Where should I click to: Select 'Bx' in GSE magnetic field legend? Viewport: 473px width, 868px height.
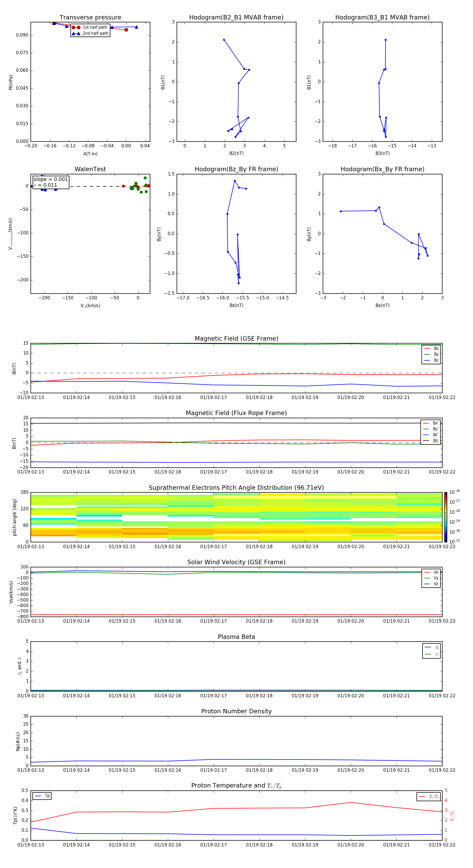tap(431, 349)
